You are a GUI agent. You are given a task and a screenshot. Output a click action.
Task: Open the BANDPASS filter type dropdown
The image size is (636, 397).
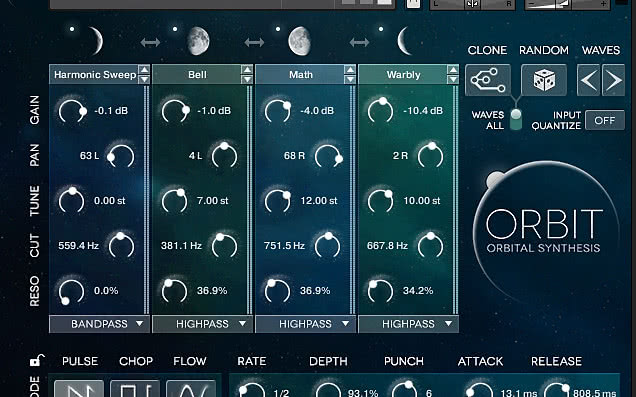click(x=100, y=324)
